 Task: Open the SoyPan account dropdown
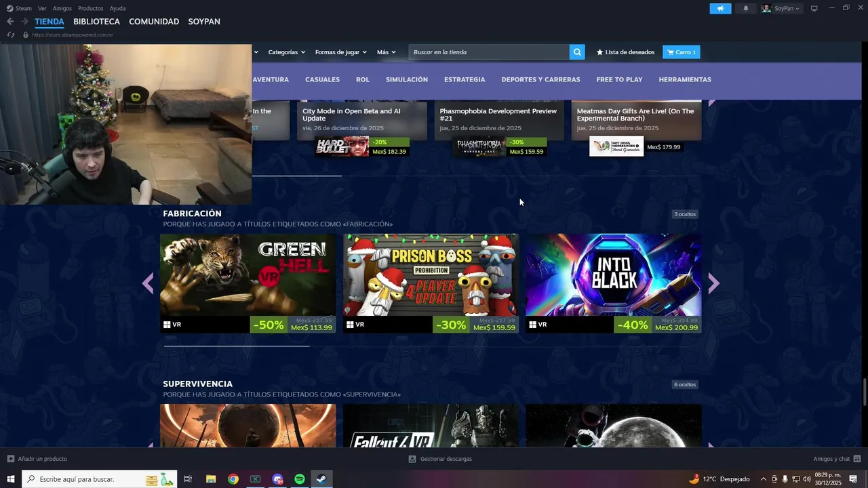click(x=781, y=8)
